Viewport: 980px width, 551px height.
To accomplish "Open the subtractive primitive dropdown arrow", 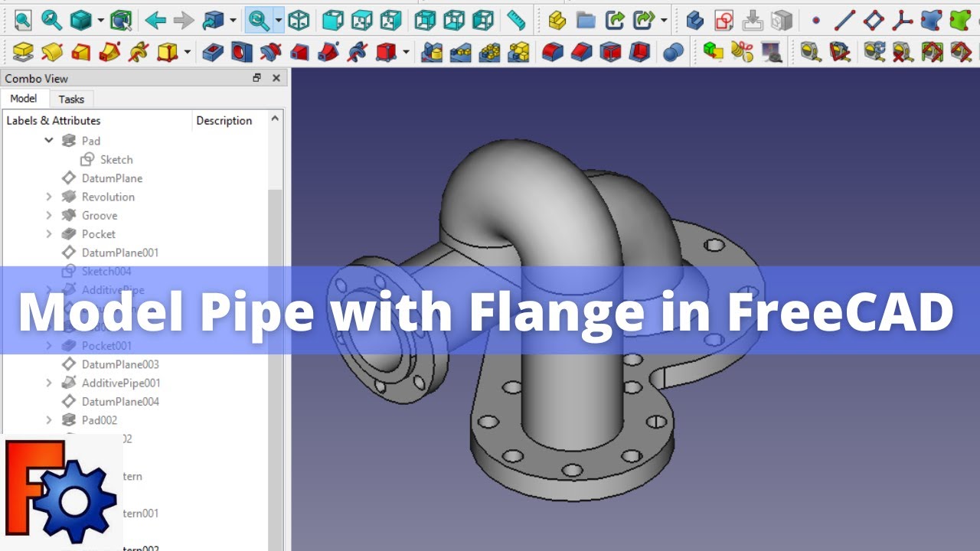I will pyautogui.click(x=407, y=52).
